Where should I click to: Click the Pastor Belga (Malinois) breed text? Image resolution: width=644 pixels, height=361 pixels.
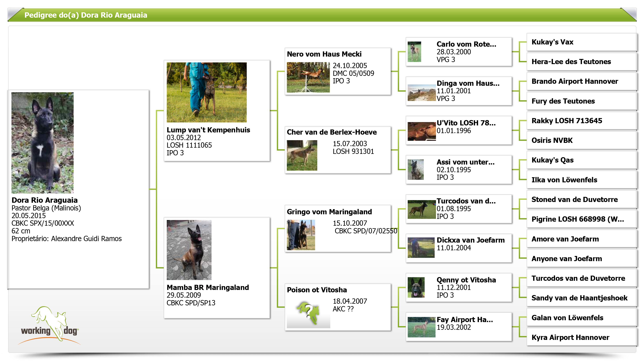coord(46,208)
